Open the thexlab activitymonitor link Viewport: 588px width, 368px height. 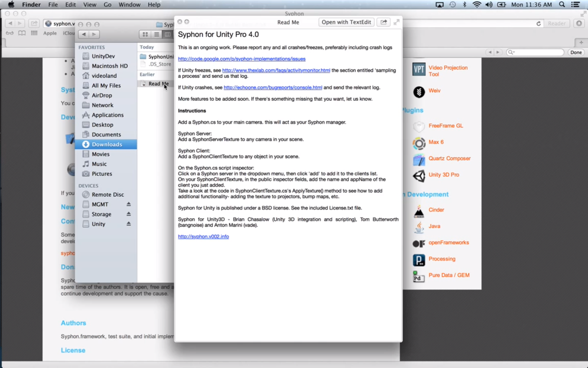(276, 70)
